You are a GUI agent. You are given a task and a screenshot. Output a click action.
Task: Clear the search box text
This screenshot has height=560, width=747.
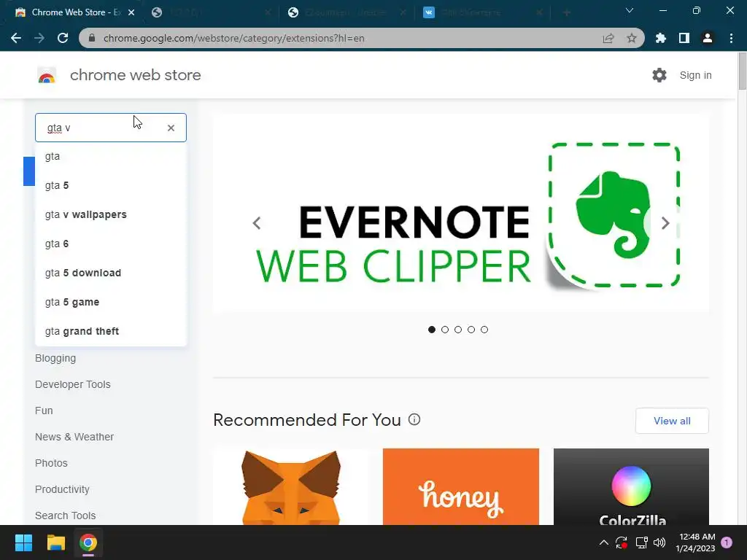pos(171,128)
